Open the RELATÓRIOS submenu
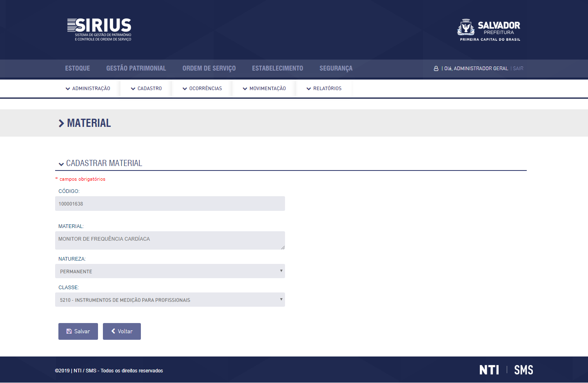Image resolution: width=588 pixels, height=383 pixels. tap(324, 89)
